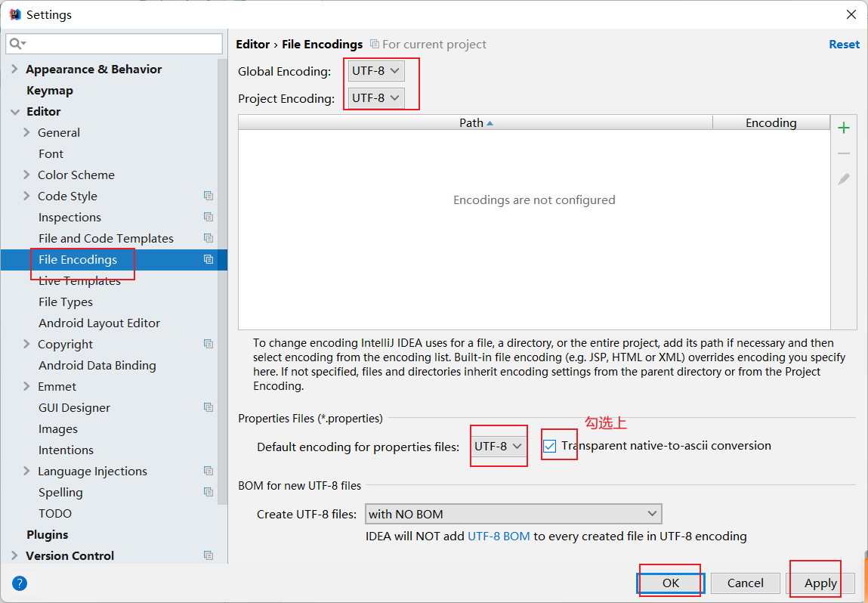868x603 pixels.
Task: Click project icon beside File and Code Templates
Action: coord(209,238)
